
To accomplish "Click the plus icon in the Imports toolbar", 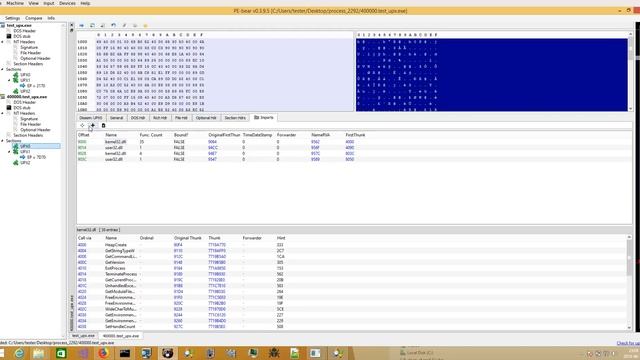I will (x=93, y=125).
